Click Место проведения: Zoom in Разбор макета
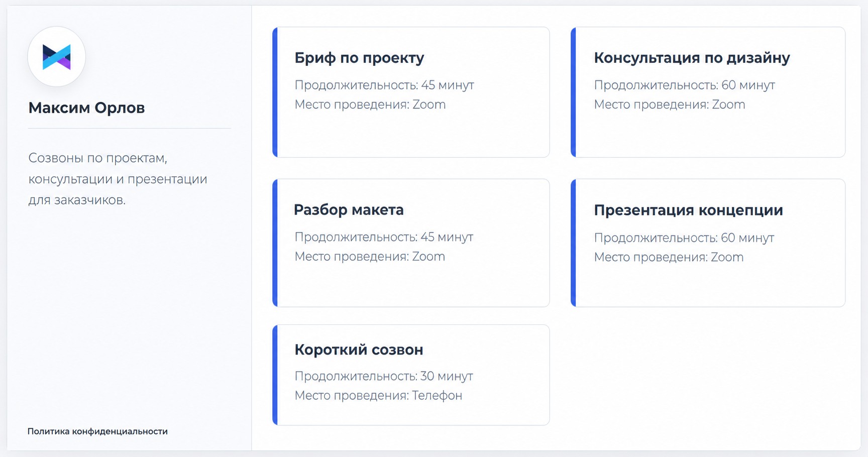The width and height of the screenshot is (868, 457). pos(370,257)
